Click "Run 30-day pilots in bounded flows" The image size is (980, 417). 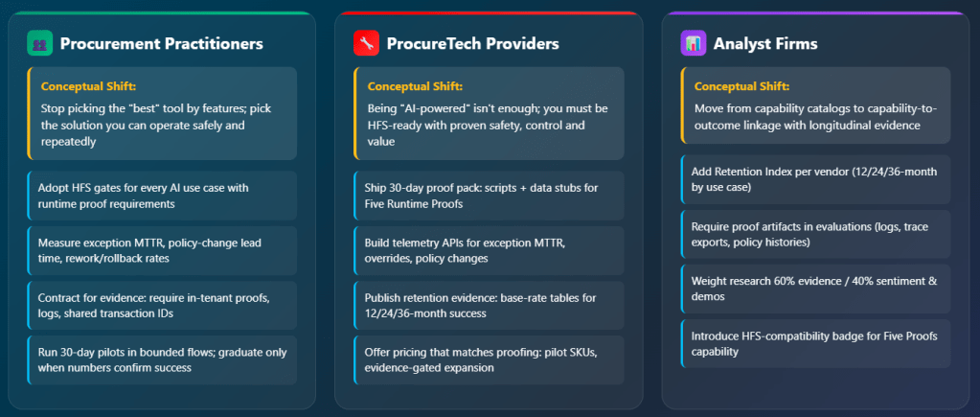point(162,359)
